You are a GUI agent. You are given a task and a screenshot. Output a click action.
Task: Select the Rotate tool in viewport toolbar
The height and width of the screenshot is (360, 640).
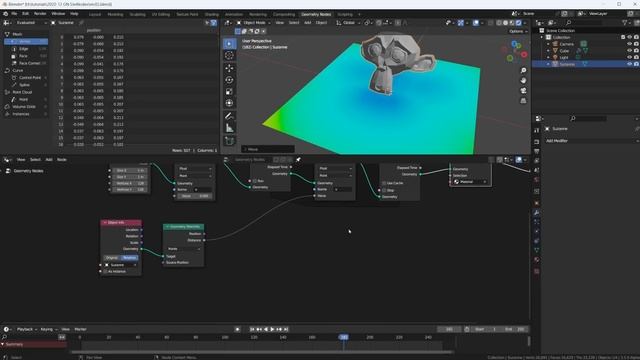[x=229, y=80]
